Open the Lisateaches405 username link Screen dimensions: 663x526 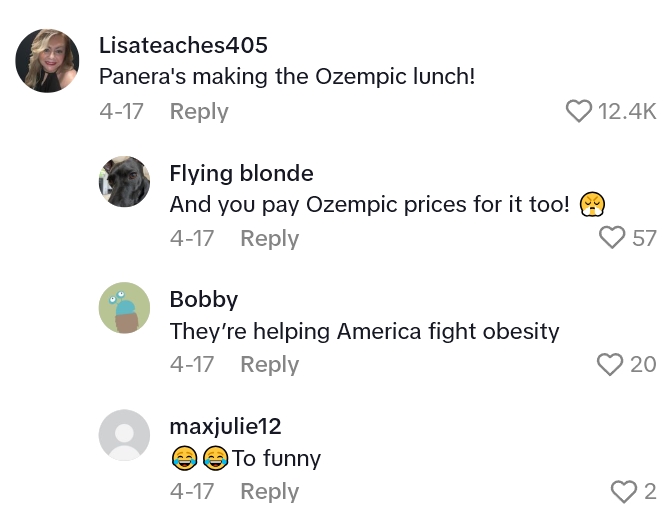[x=183, y=46]
